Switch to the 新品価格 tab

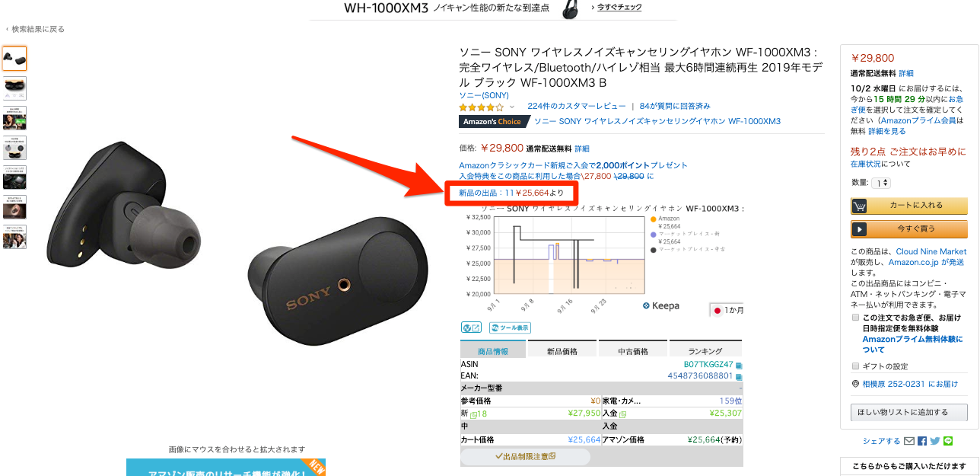tap(562, 351)
